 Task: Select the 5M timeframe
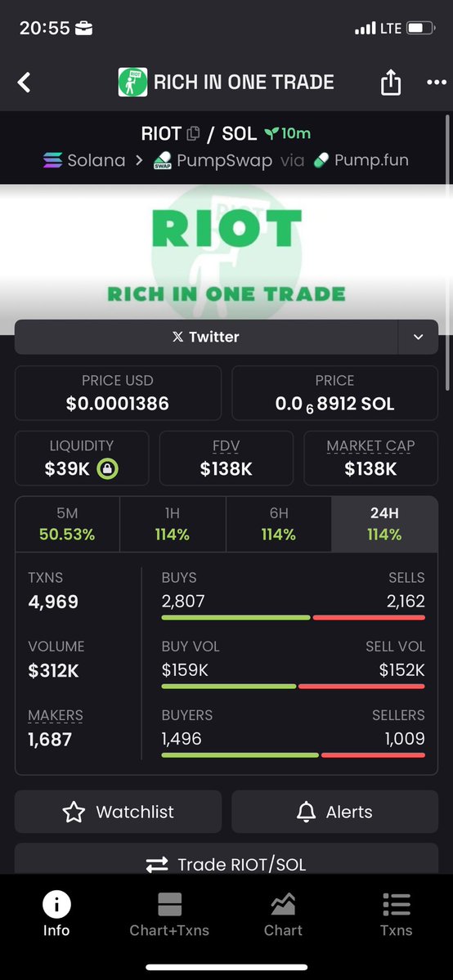click(x=67, y=524)
